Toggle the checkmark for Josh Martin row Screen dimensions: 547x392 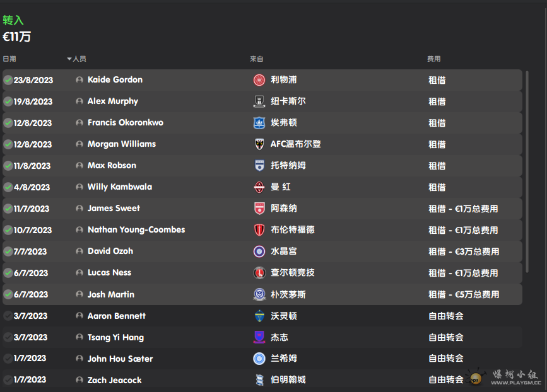point(8,294)
